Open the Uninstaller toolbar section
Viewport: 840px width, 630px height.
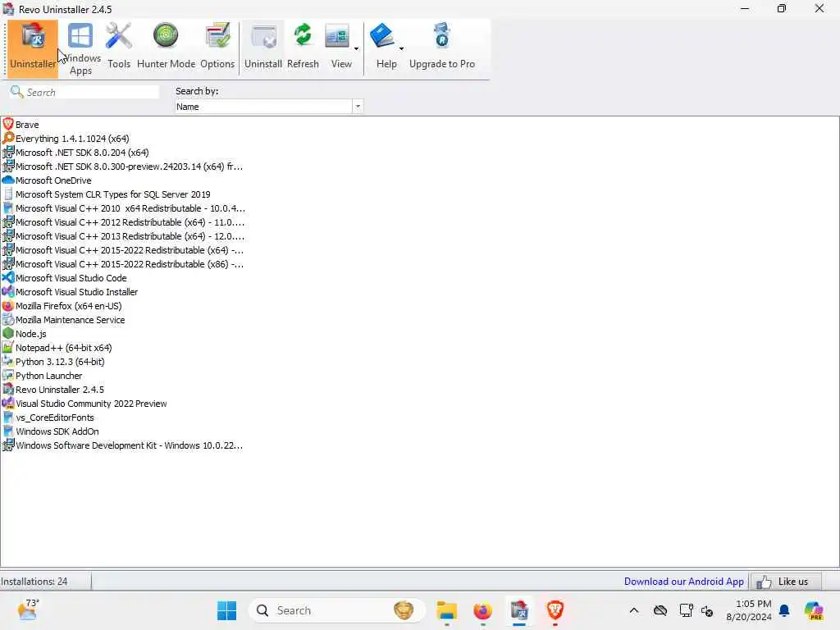click(33, 48)
